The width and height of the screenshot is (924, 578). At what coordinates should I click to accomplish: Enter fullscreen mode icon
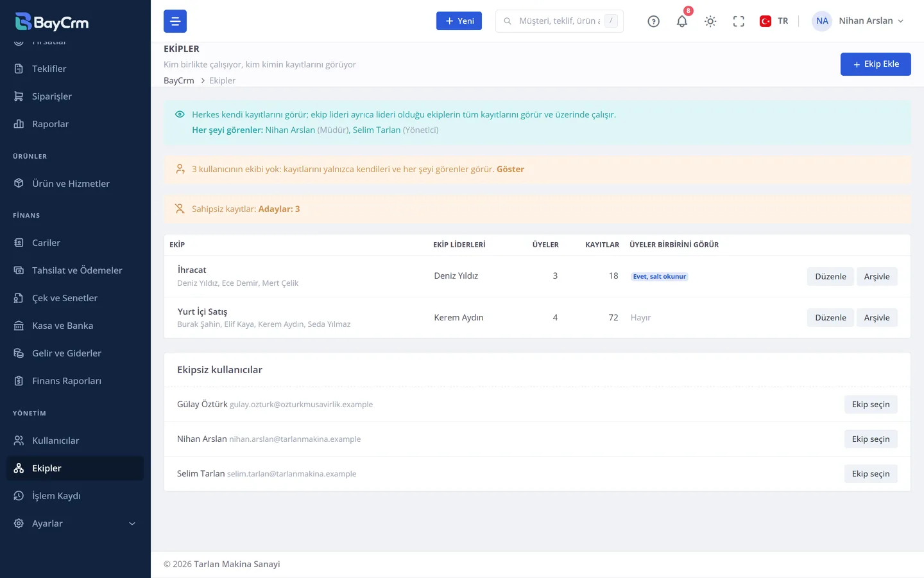tap(739, 21)
